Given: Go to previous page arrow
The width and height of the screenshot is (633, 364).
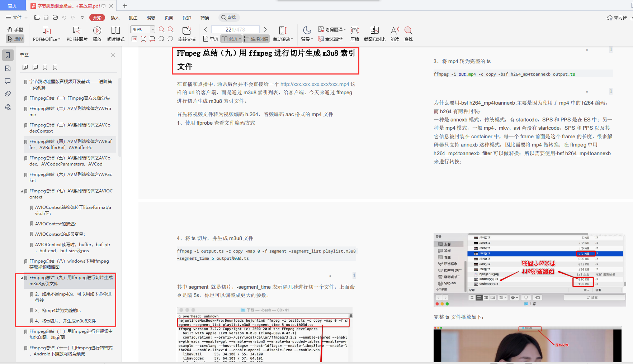Looking at the screenshot, I should [x=206, y=29].
